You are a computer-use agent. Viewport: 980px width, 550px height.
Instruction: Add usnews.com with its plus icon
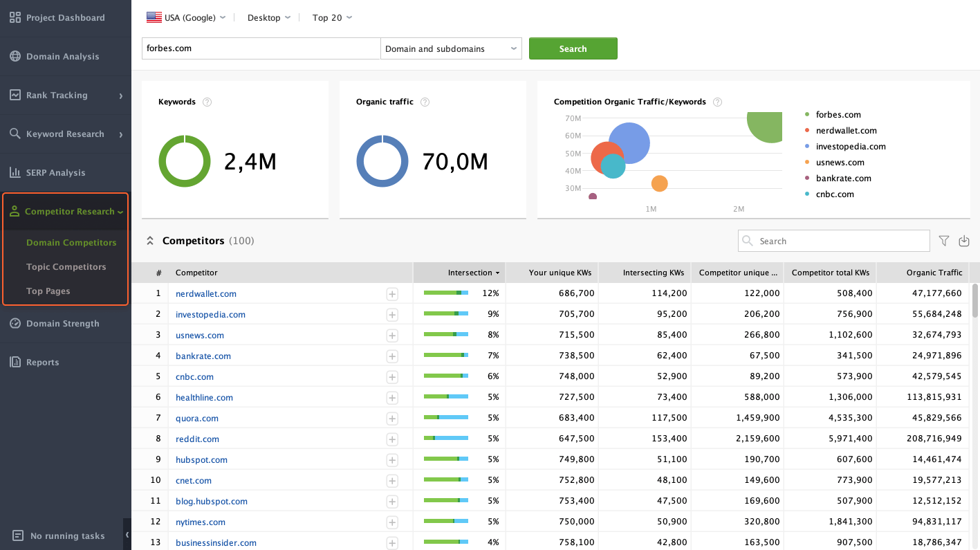pos(392,336)
